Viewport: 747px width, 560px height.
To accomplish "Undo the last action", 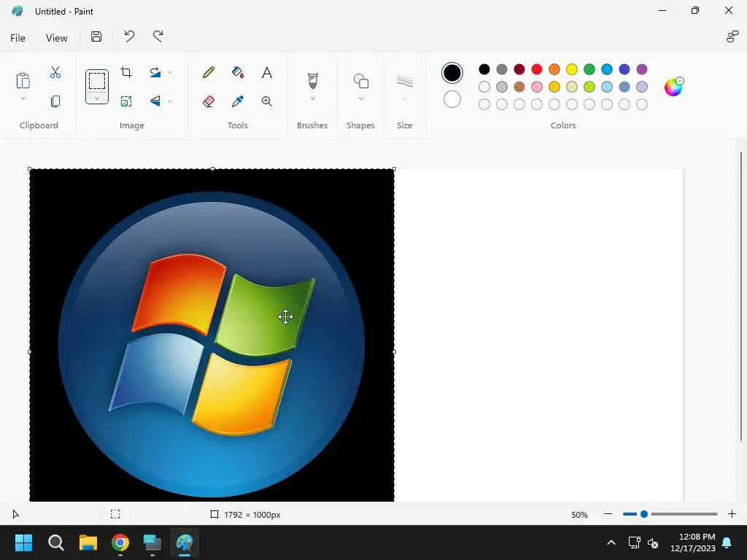I will click(129, 36).
